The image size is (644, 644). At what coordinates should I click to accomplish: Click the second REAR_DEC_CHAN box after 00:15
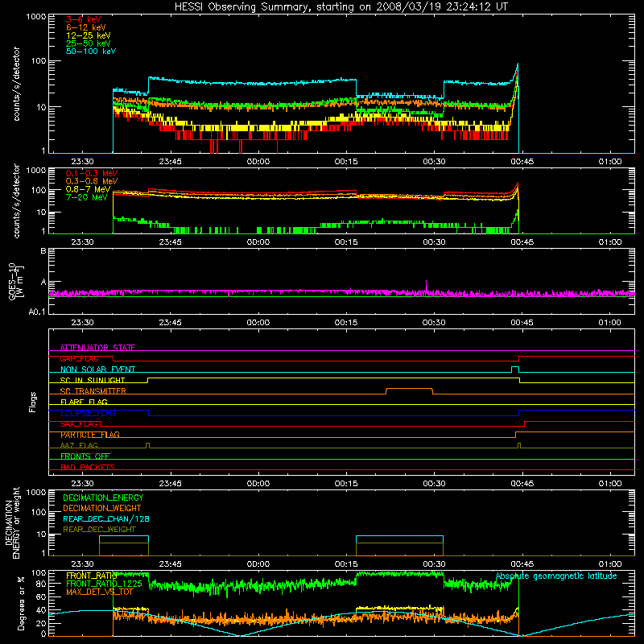pos(399,539)
